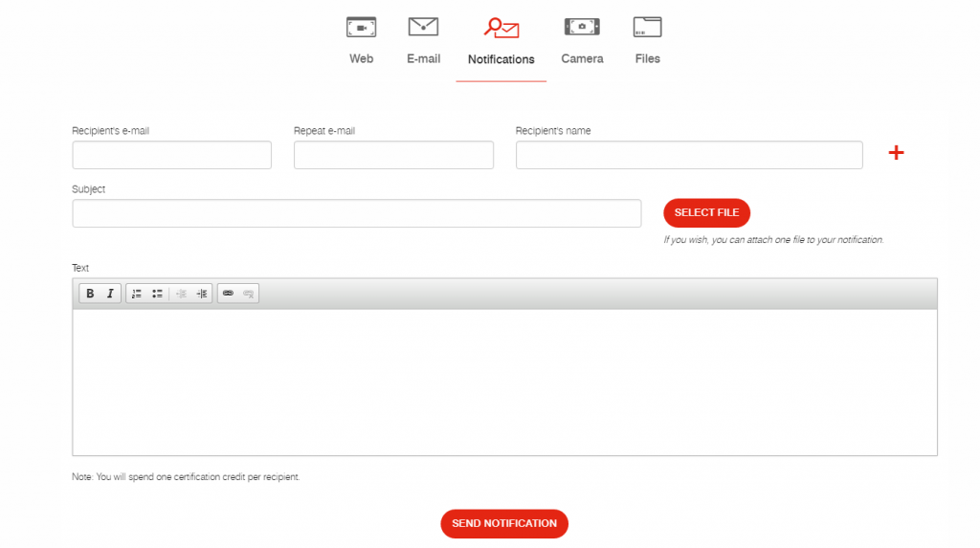This screenshot has width=980, height=548.
Task: Focus the Recipient's e-mail field
Action: click(x=171, y=155)
